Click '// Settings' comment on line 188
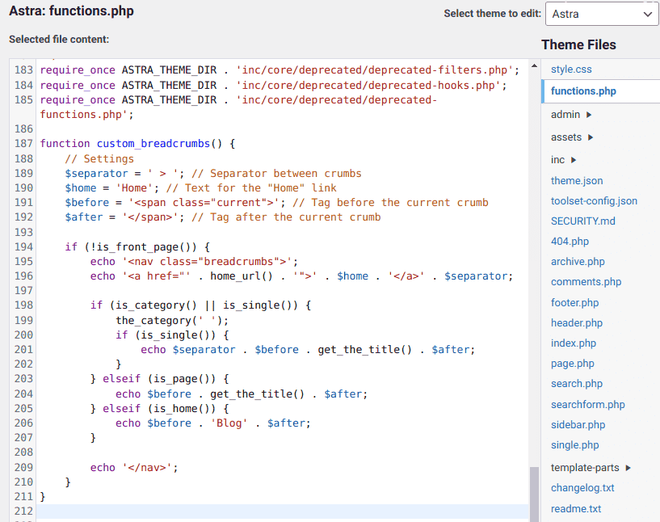Screen dimensions: 660x522 99,159
